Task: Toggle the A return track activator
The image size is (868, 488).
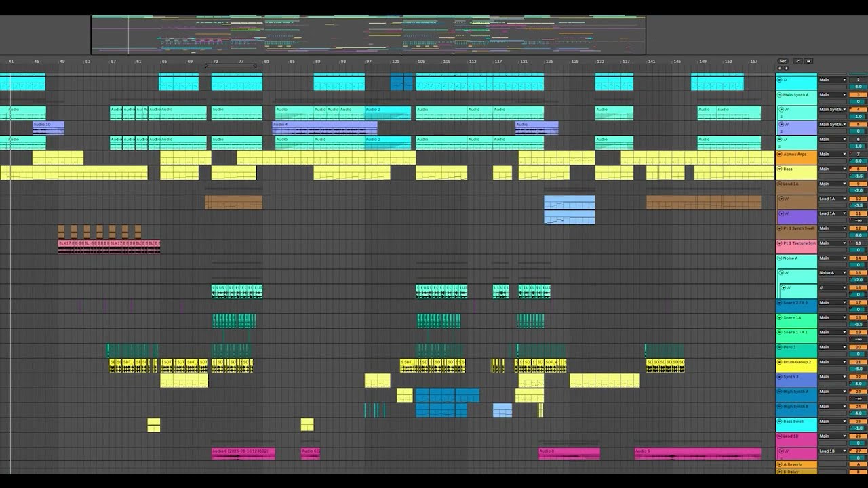Action: click(x=858, y=464)
